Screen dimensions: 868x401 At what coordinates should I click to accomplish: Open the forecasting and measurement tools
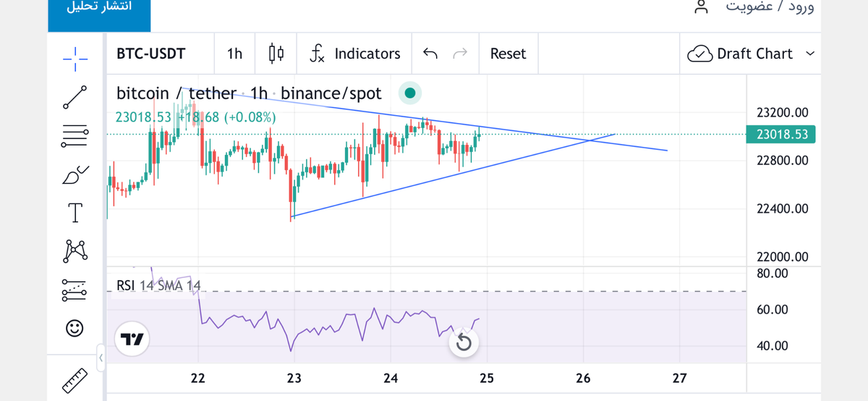[75, 290]
